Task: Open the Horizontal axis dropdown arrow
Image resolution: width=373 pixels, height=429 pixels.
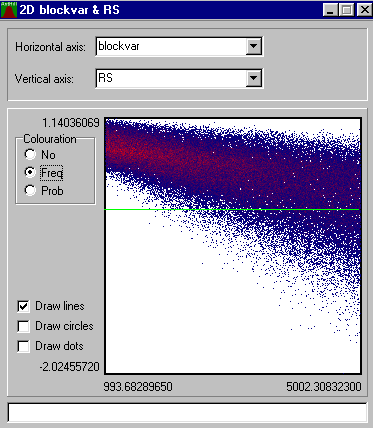Action: [253, 46]
